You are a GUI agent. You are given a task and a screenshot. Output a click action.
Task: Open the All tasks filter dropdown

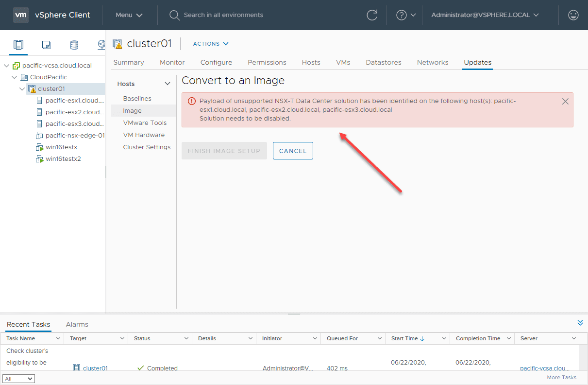(x=18, y=379)
